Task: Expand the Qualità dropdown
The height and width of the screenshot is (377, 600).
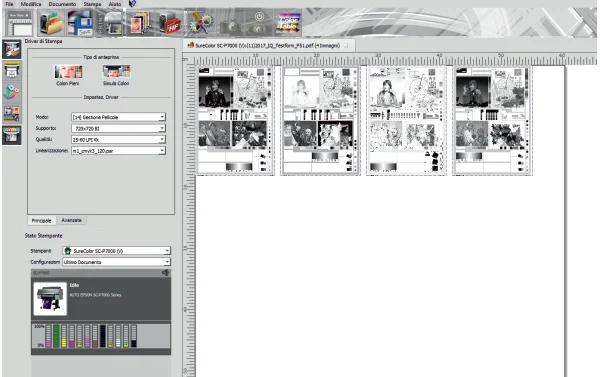Action: (118, 140)
